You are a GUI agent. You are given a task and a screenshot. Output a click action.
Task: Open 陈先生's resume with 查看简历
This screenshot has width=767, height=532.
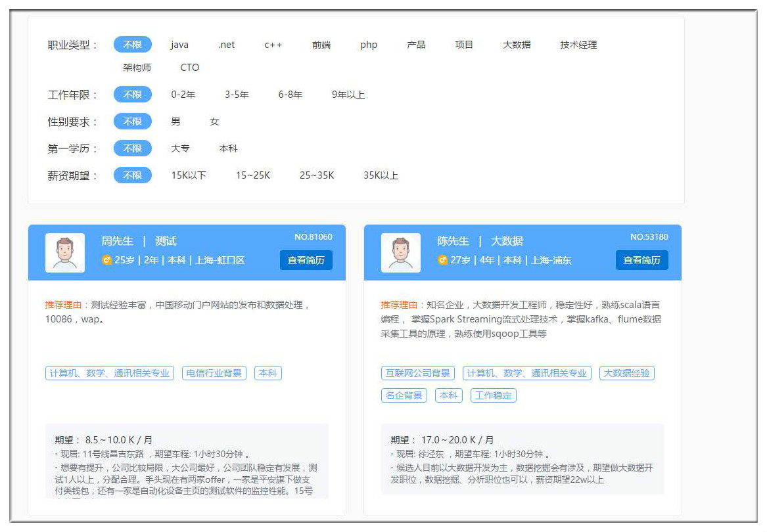[641, 260]
